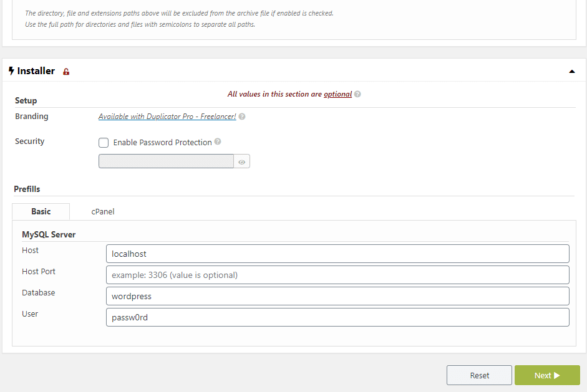The image size is (587, 392).
Task: Proceed with the green Next button
Action: click(x=547, y=375)
